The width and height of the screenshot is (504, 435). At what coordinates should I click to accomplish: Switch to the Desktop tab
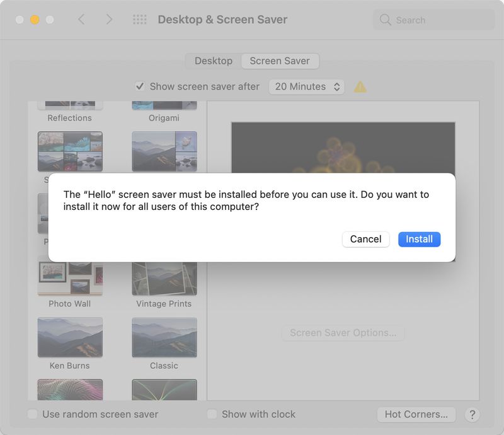point(213,61)
